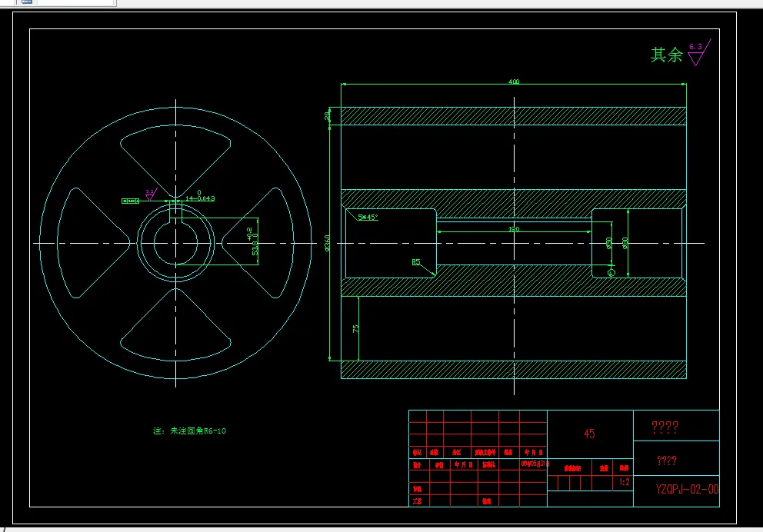Viewport: 763px width, 532px height.
Task: Click the 6.3 roughness symbol
Action: [699, 52]
